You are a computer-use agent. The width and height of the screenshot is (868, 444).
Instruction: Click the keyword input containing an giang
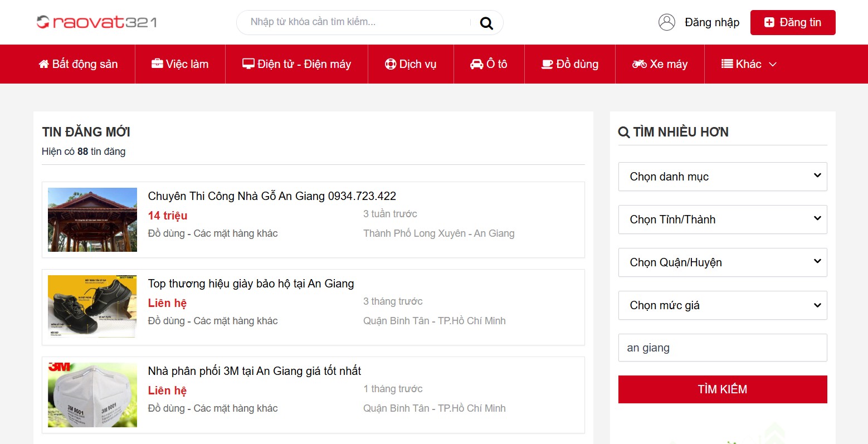[722, 348]
